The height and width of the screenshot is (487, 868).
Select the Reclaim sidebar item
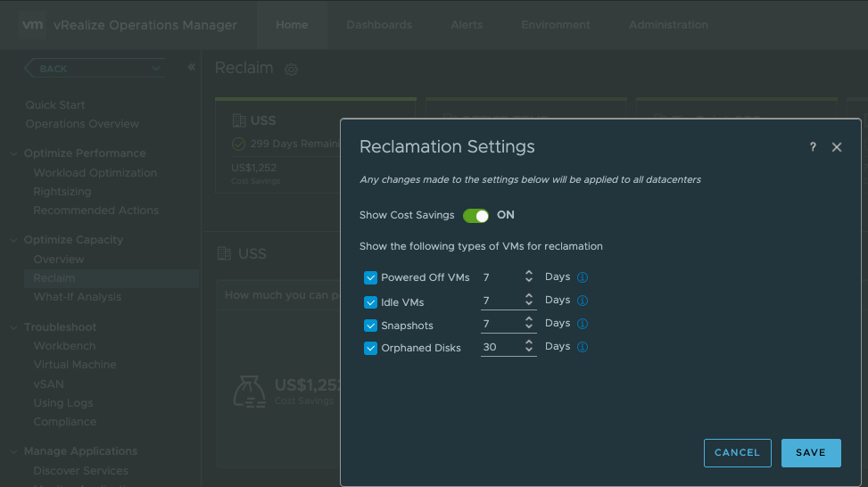(111, 278)
